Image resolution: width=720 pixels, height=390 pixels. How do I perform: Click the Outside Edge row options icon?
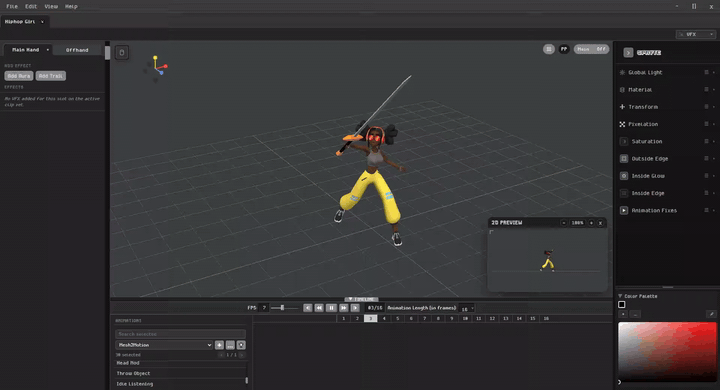coord(706,158)
